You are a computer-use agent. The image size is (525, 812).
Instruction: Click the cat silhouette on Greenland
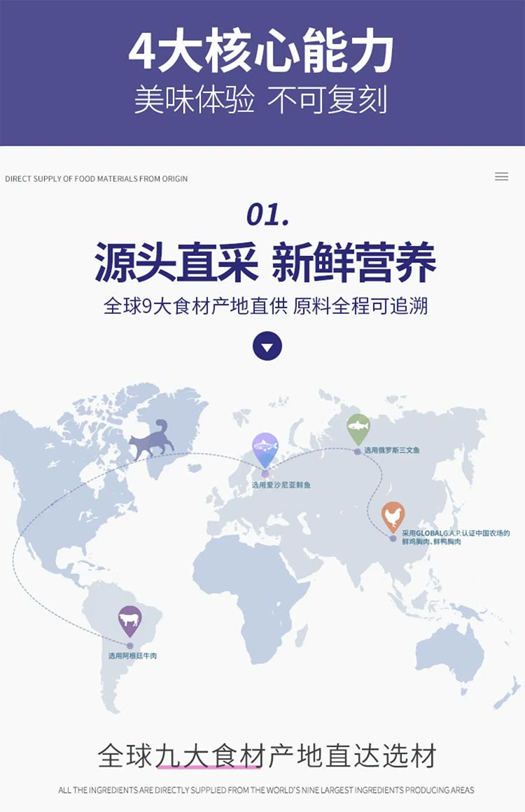(151, 440)
